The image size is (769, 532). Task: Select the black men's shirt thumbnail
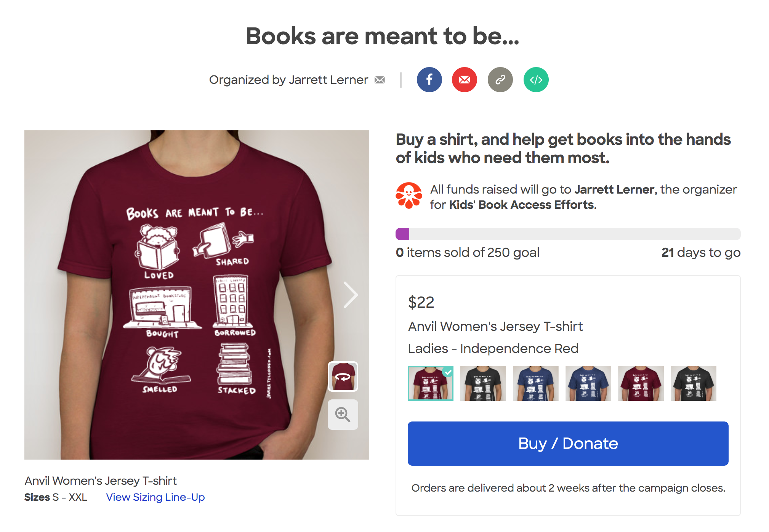point(693,383)
